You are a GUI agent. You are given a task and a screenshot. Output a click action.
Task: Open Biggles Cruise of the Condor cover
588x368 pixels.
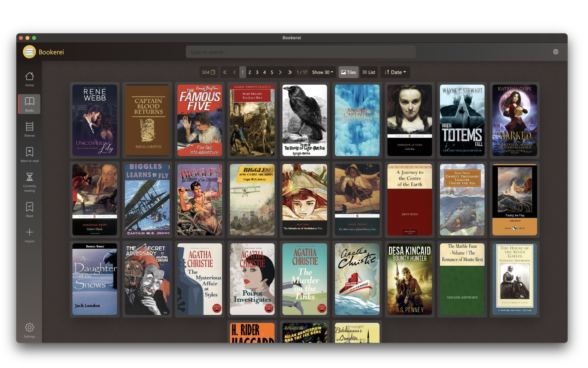tap(200, 200)
